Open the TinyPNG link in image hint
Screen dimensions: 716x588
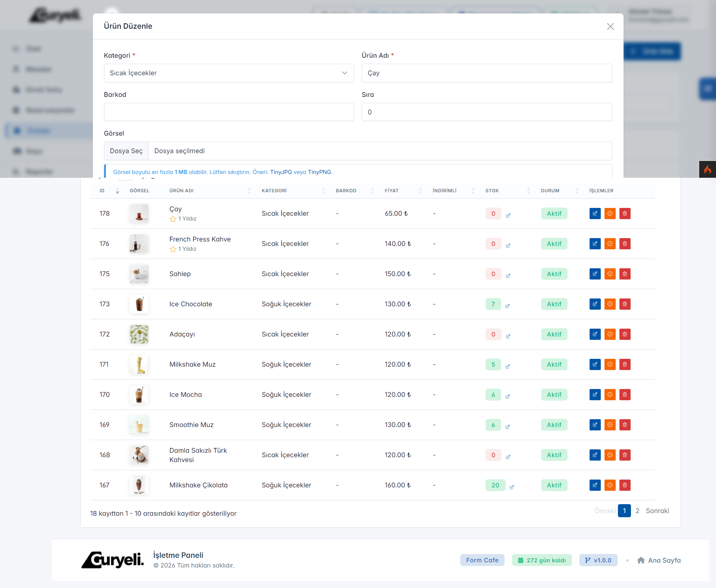[x=319, y=172]
